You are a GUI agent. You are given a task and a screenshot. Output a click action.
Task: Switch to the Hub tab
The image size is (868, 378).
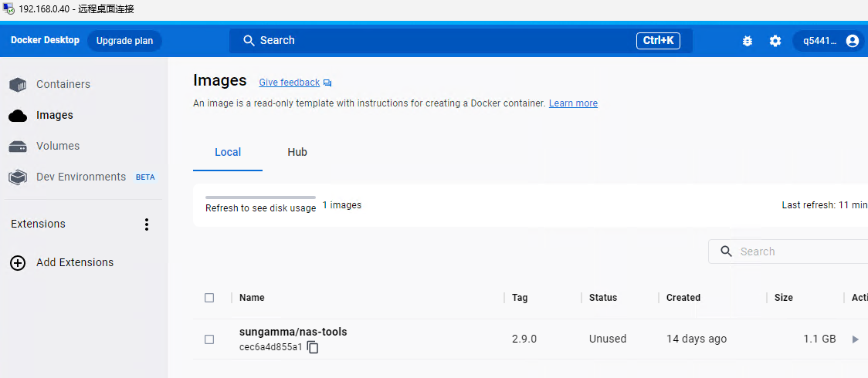297,153
